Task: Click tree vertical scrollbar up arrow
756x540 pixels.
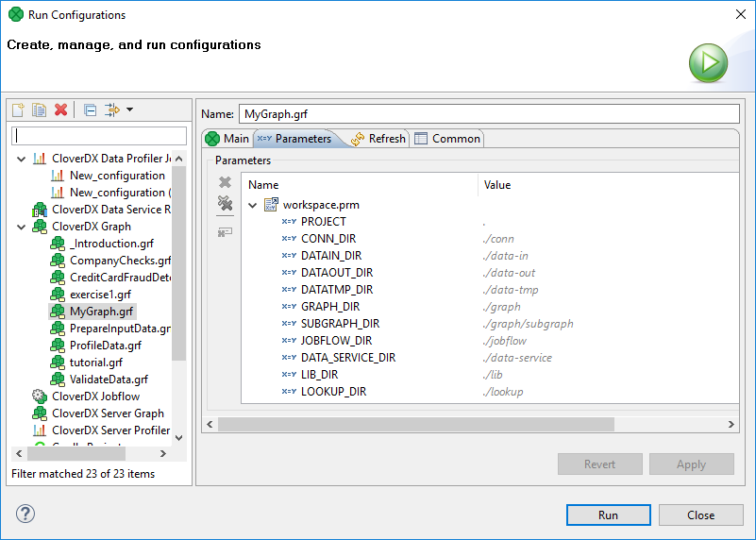Action: [x=179, y=159]
